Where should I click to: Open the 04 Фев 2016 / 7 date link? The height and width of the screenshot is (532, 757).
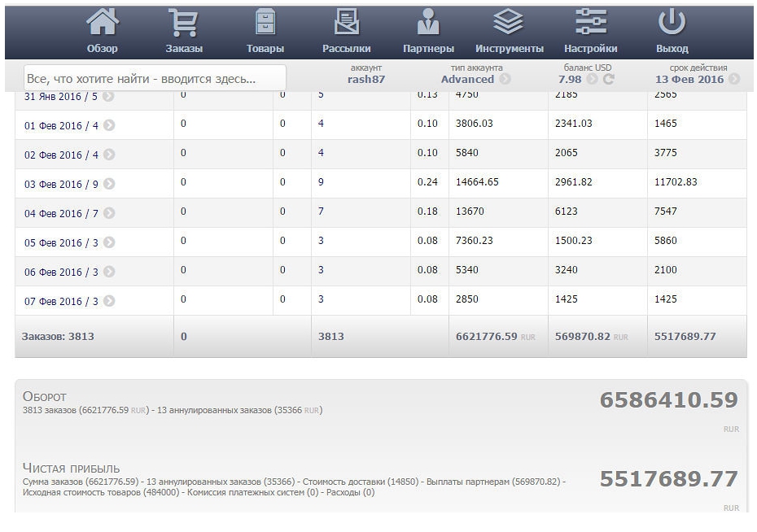pos(61,214)
